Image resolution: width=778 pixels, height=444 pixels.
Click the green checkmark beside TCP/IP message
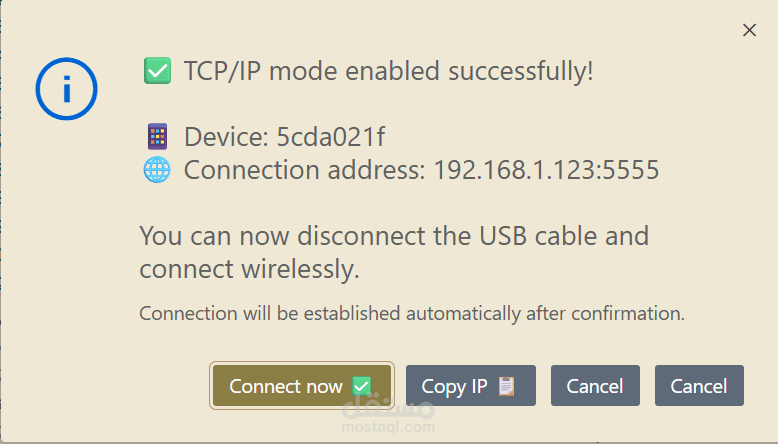pos(157,71)
